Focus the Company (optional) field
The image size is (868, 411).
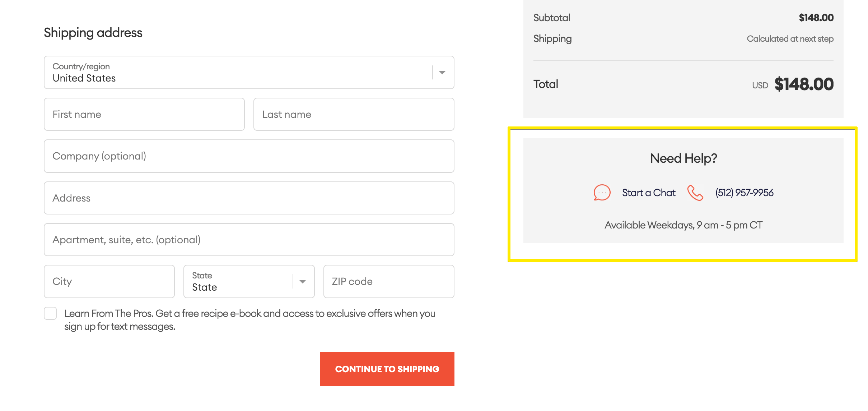(249, 156)
